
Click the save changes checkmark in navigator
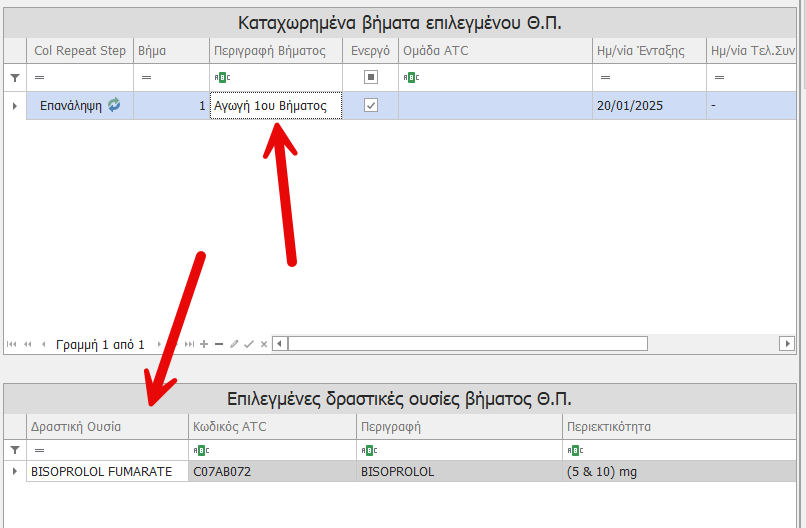249,344
